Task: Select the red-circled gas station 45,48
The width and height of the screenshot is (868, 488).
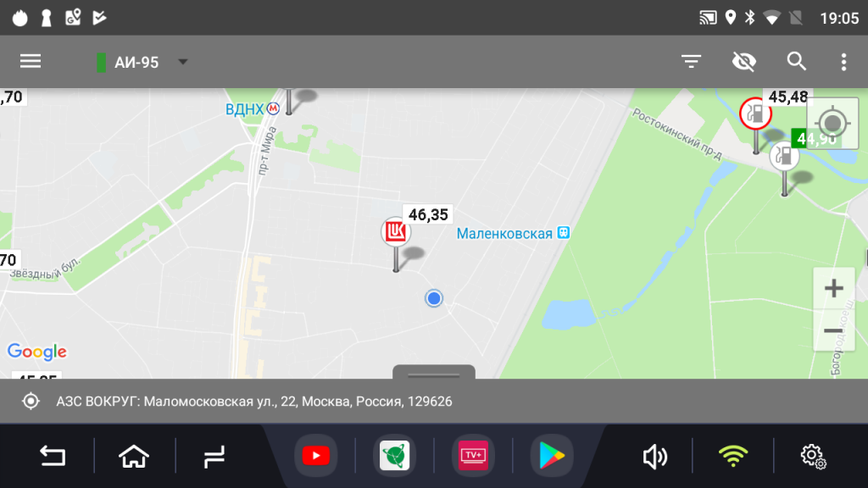Action: 755,114
